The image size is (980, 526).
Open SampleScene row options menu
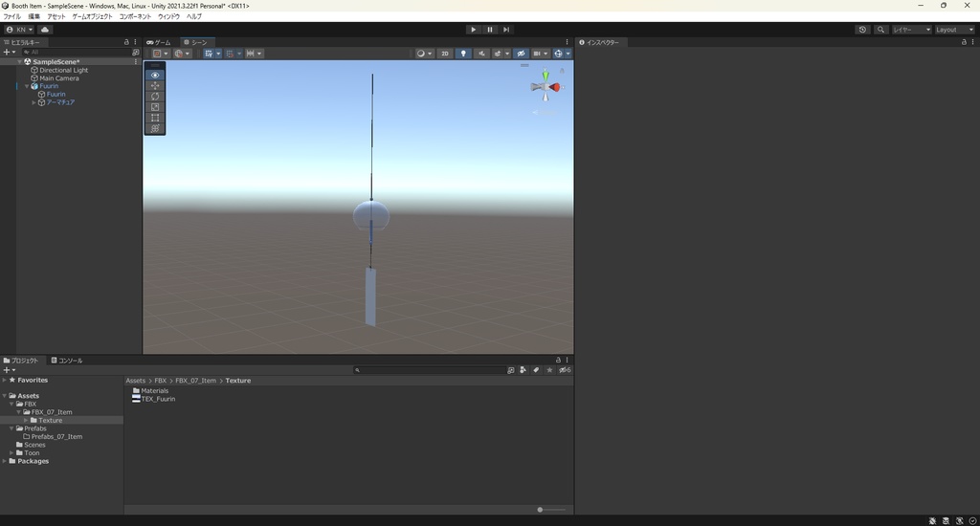(136, 62)
